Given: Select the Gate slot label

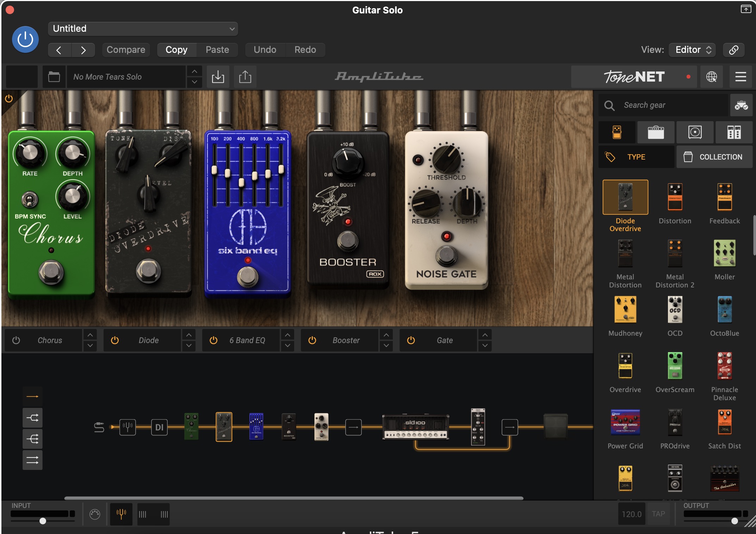Looking at the screenshot, I should [x=445, y=340].
